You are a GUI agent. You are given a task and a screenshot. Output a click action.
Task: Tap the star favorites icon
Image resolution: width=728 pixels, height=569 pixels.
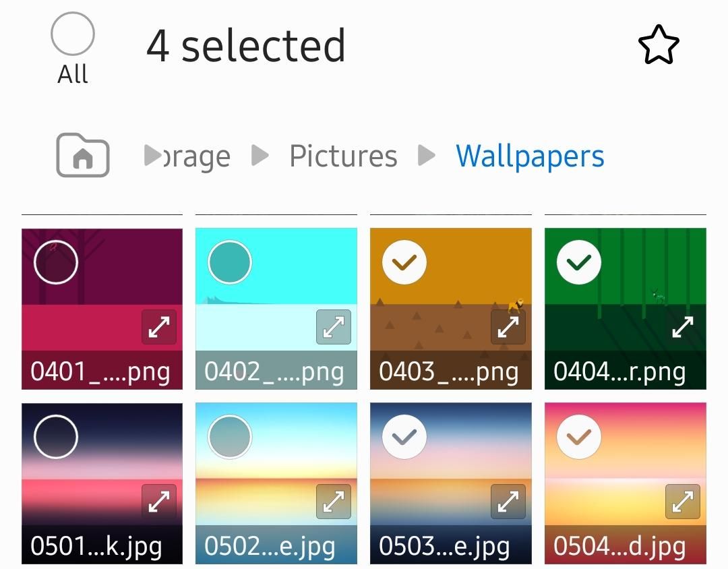coord(658,45)
